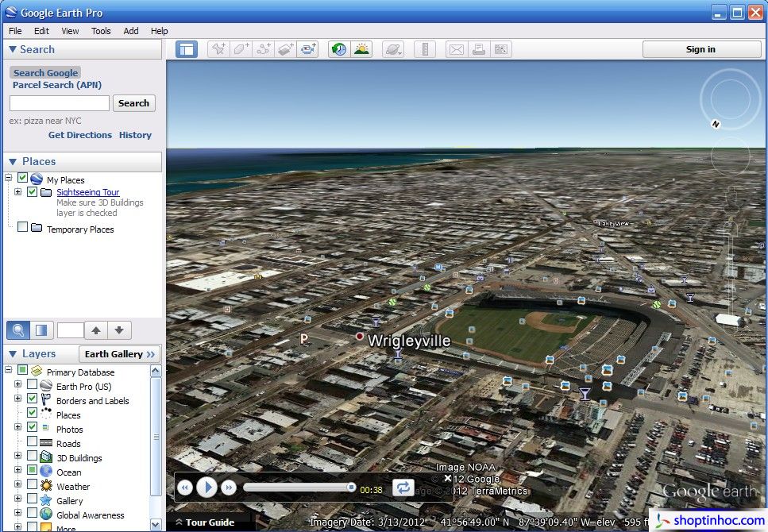768x532 pixels.
Task: Expand the Ocean layer entry
Action: click(x=17, y=471)
